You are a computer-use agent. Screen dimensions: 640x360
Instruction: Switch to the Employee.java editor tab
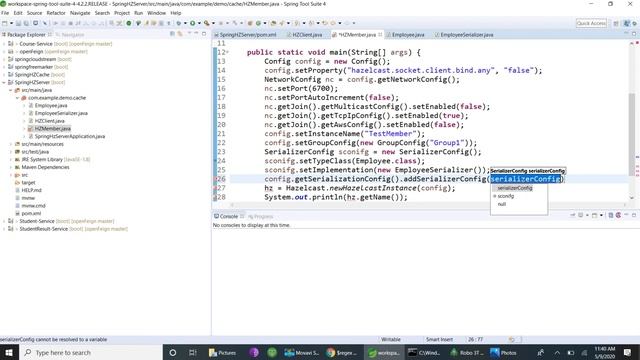(x=408, y=35)
